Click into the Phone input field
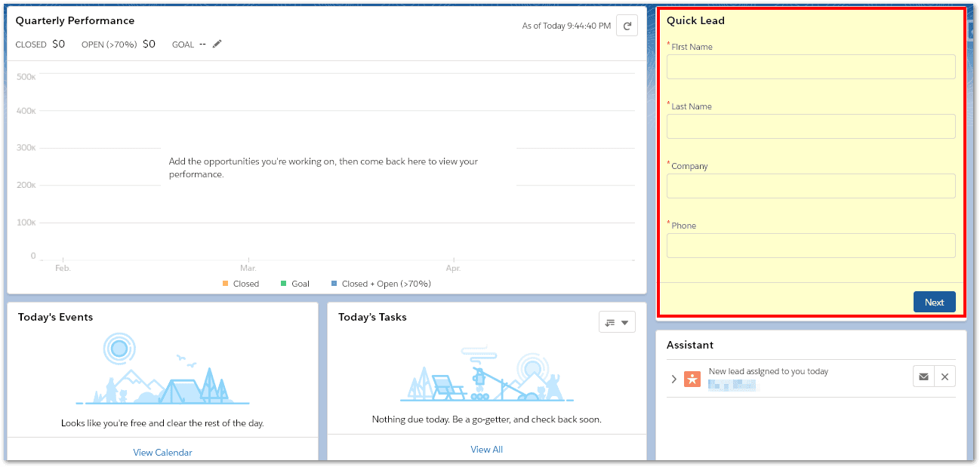The width and height of the screenshot is (980, 467). tap(810, 246)
